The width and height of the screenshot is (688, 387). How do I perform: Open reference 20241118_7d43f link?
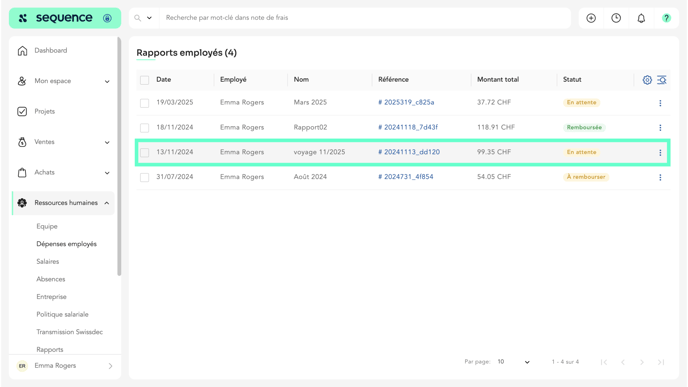408,127
